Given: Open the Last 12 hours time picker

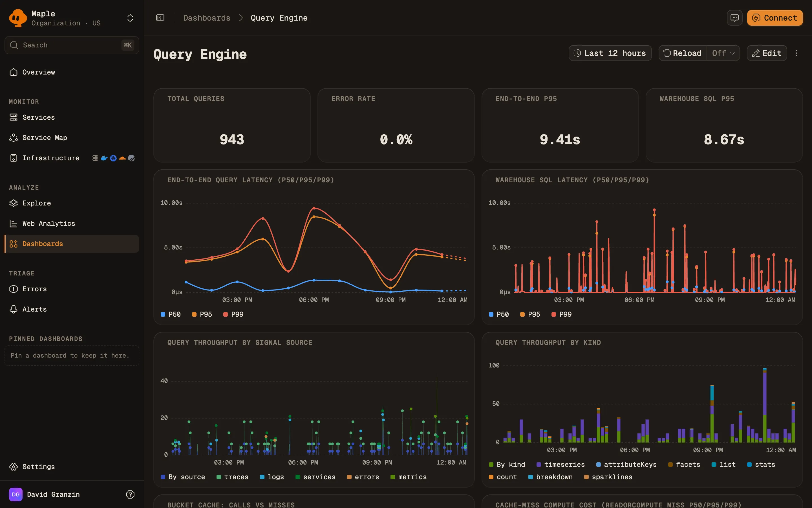Looking at the screenshot, I should 610,53.
